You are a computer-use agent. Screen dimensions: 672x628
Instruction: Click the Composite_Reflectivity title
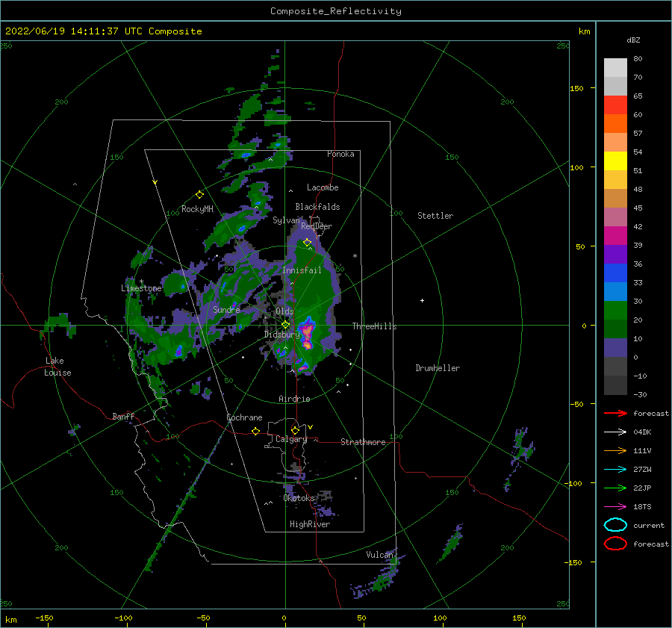click(335, 11)
